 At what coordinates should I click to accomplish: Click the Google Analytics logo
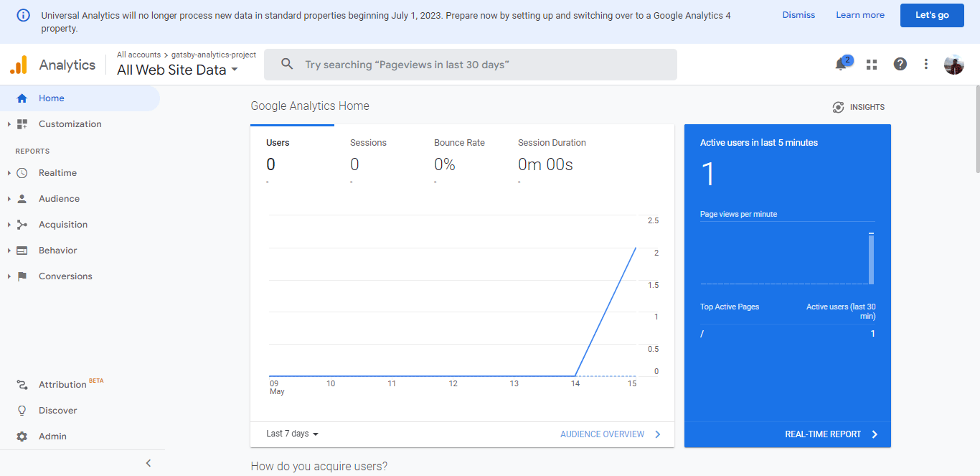19,65
